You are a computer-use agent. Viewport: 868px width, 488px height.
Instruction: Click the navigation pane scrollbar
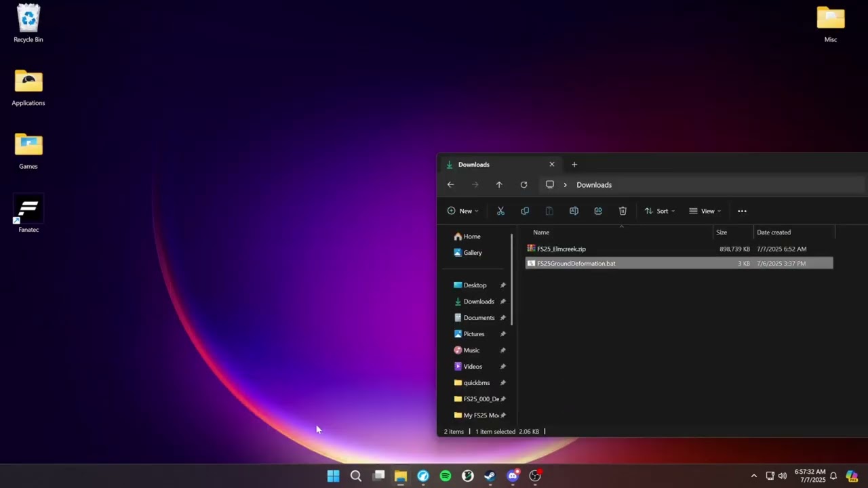(512, 279)
